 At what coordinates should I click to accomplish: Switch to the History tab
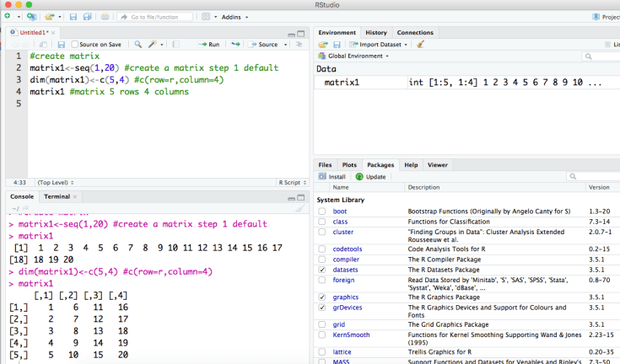(376, 32)
